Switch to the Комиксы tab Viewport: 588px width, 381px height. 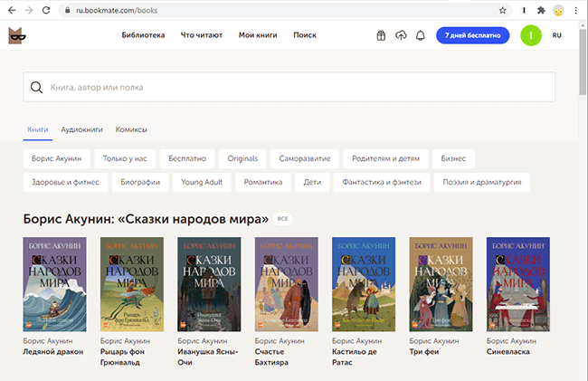click(x=131, y=129)
